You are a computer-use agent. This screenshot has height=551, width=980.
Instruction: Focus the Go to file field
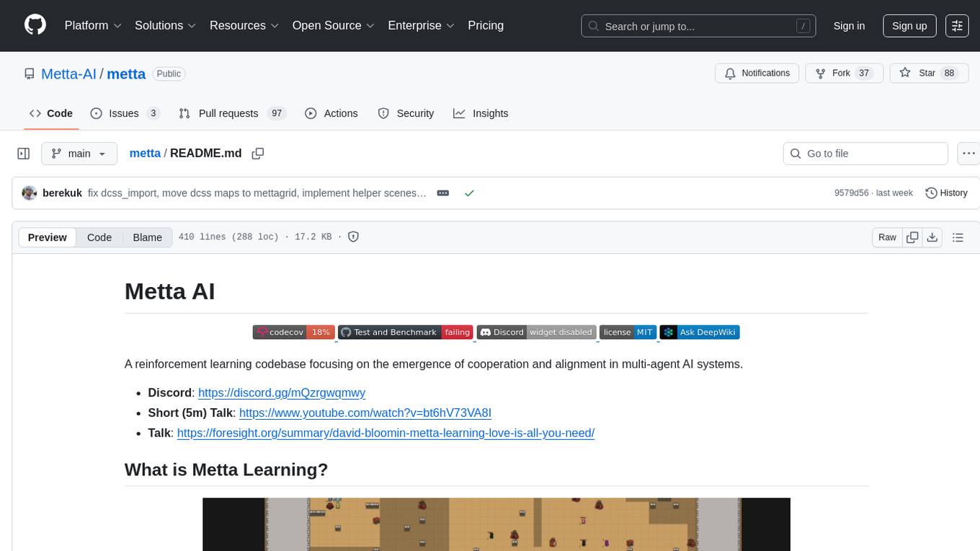pos(865,154)
